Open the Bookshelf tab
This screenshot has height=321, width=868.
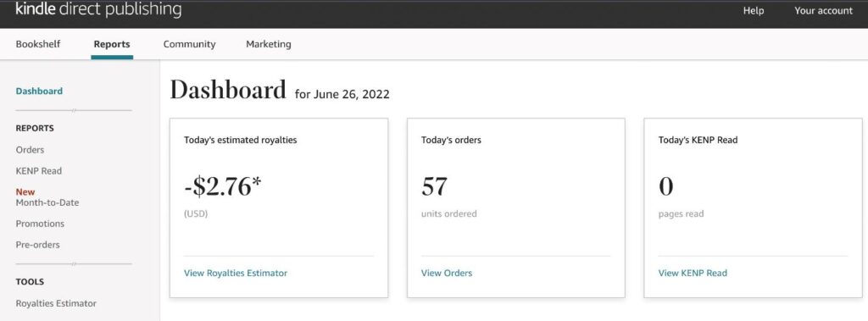37,44
